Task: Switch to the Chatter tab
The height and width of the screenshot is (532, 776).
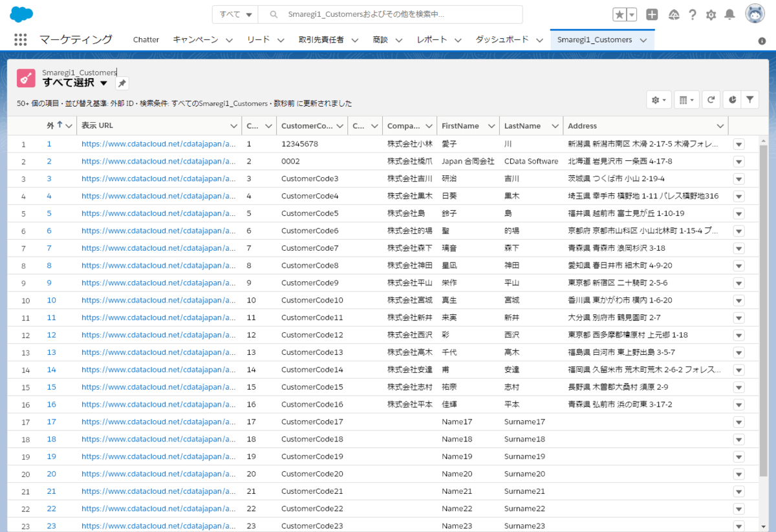Action: (x=145, y=39)
